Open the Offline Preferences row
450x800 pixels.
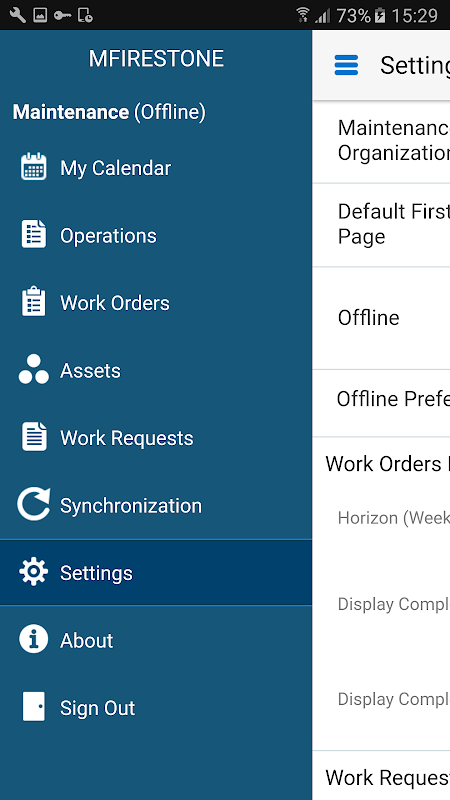[381, 403]
